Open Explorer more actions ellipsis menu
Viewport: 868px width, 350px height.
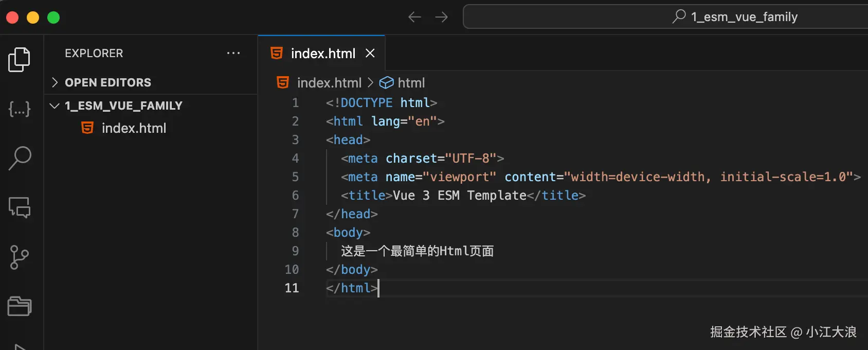[233, 53]
